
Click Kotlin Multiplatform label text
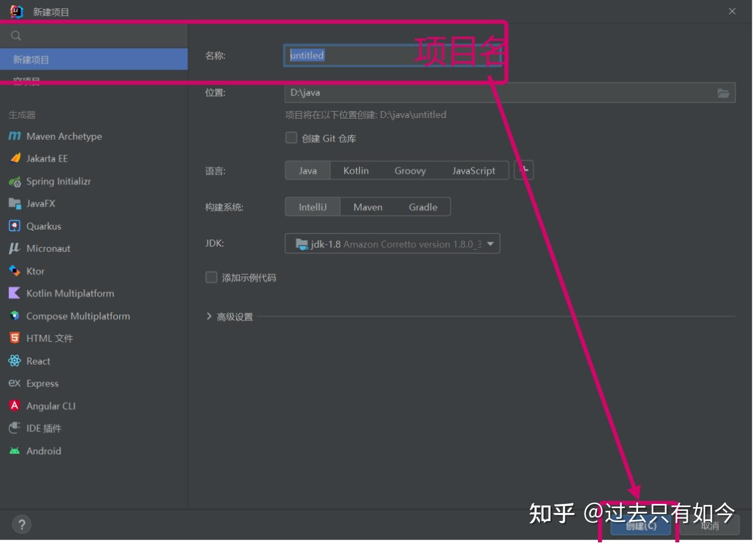[70, 293]
